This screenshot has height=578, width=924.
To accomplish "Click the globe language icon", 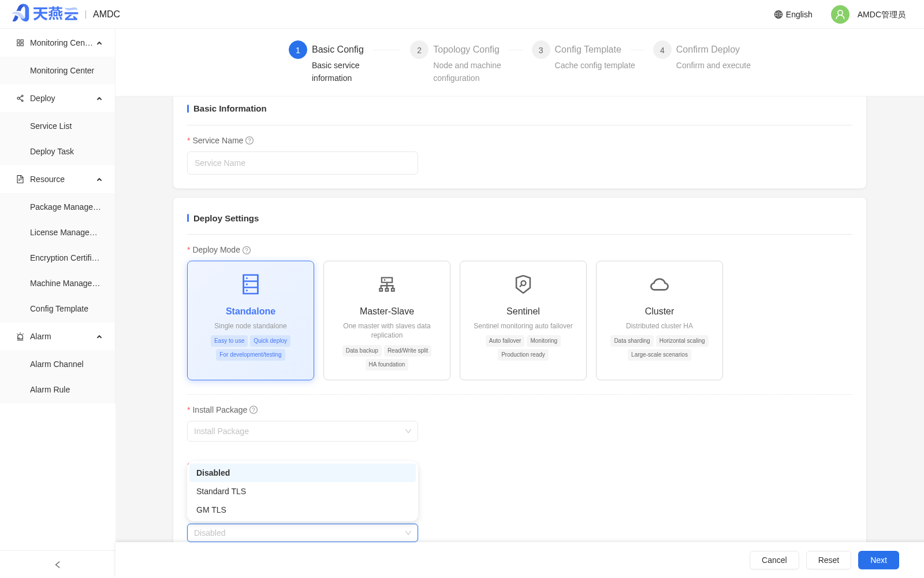I will [778, 14].
